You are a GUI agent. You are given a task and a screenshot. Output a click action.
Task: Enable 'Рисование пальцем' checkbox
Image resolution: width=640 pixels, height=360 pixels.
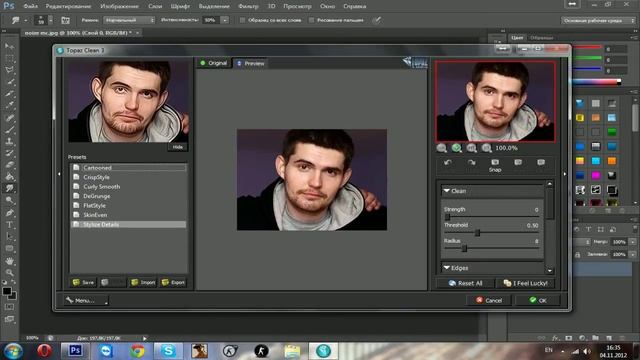click(x=311, y=20)
